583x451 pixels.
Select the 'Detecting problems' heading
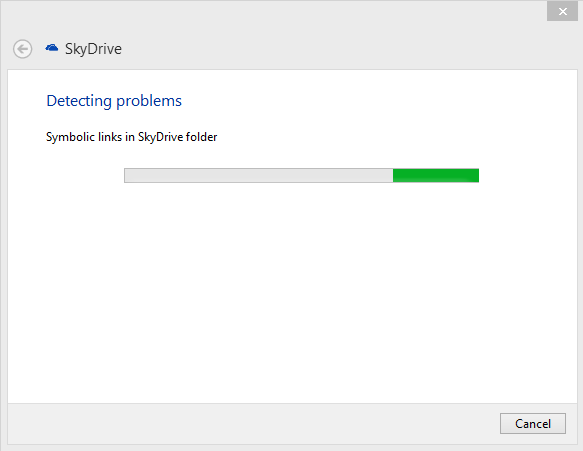coord(114,101)
